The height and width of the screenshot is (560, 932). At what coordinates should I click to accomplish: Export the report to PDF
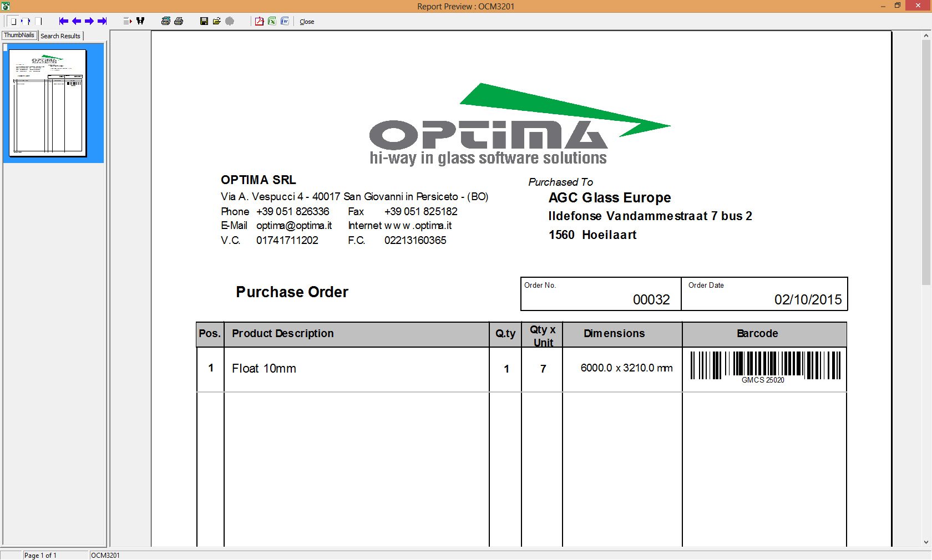259,21
